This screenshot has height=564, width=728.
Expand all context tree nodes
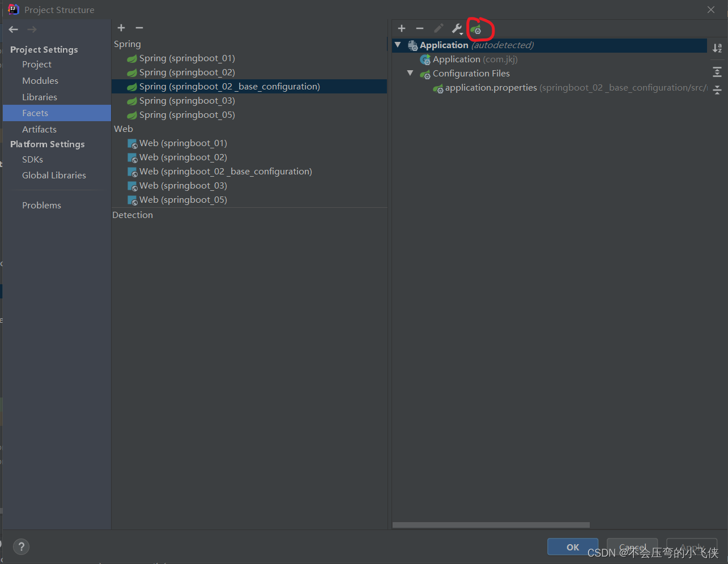[717, 72]
